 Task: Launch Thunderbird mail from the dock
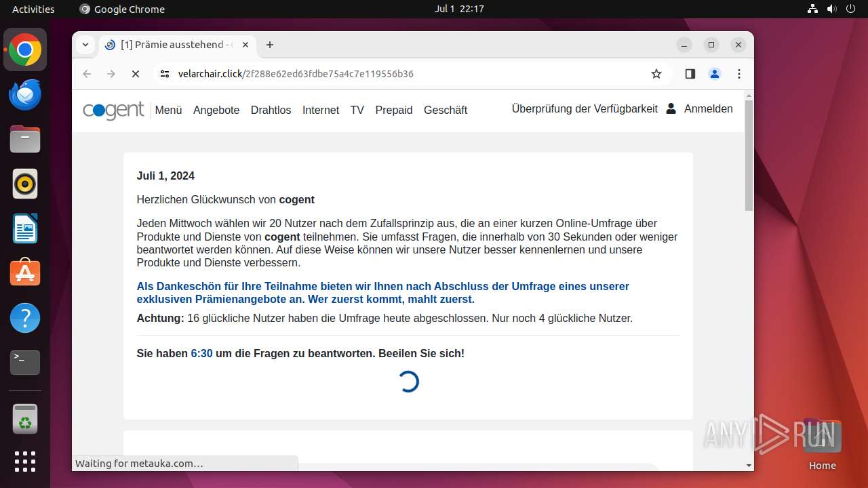tap(25, 94)
